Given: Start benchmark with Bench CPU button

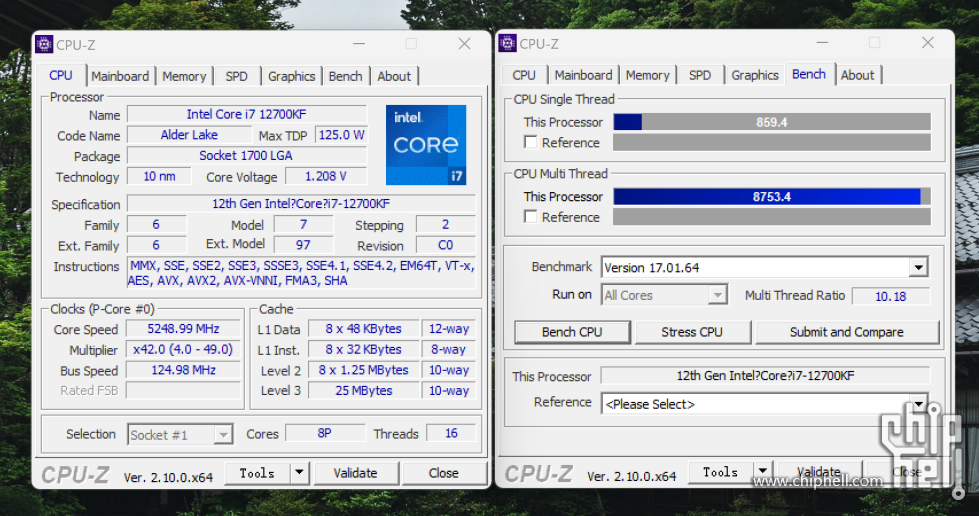Looking at the screenshot, I should tap(572, 332).
